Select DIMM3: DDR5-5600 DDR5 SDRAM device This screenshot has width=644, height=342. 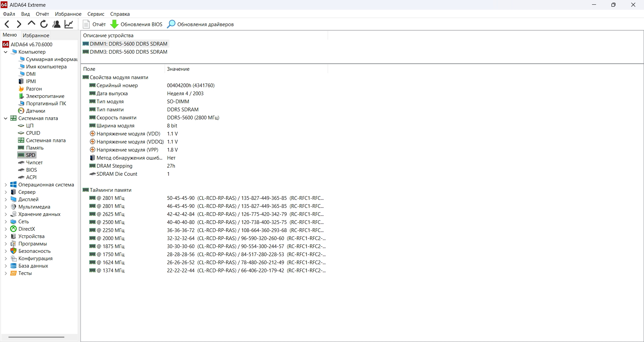pyautogui.click(x=125, y=52)
